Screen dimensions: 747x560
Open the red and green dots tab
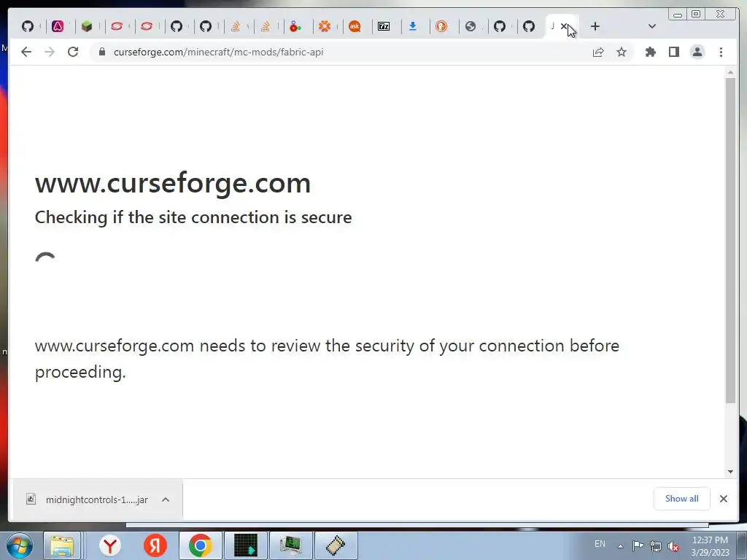(x=295, y=26)
